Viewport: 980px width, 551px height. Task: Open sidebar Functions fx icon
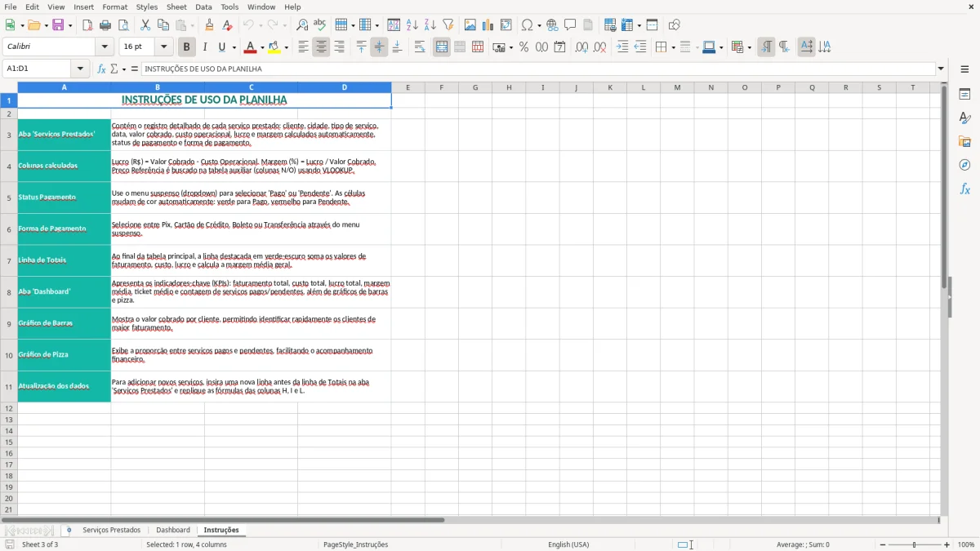[965, 189]
